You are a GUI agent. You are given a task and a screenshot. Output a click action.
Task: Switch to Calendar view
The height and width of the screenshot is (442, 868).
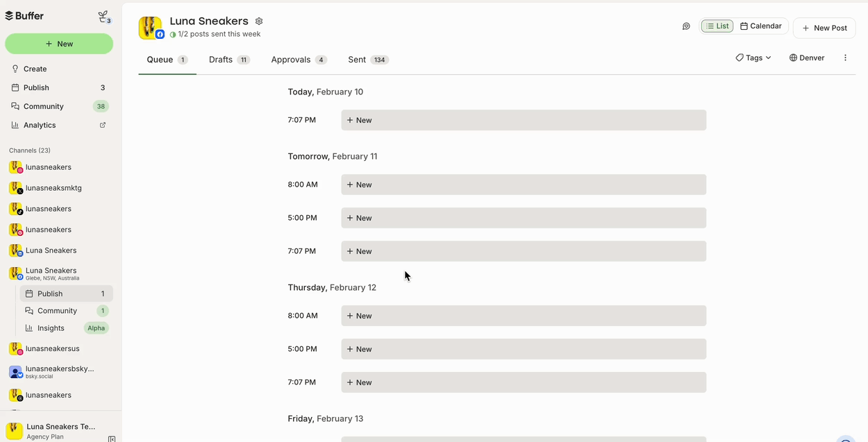(x=761, y=26)
